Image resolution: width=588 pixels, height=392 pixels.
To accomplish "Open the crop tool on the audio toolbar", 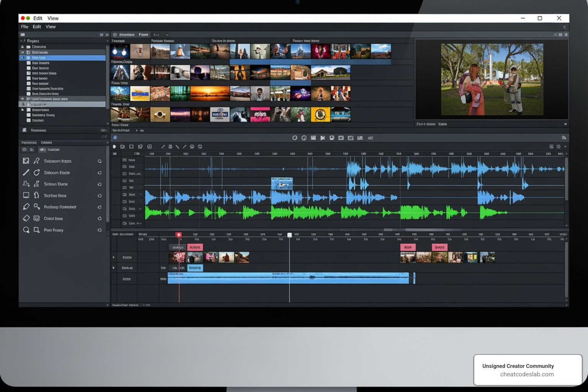I will 131,147.
